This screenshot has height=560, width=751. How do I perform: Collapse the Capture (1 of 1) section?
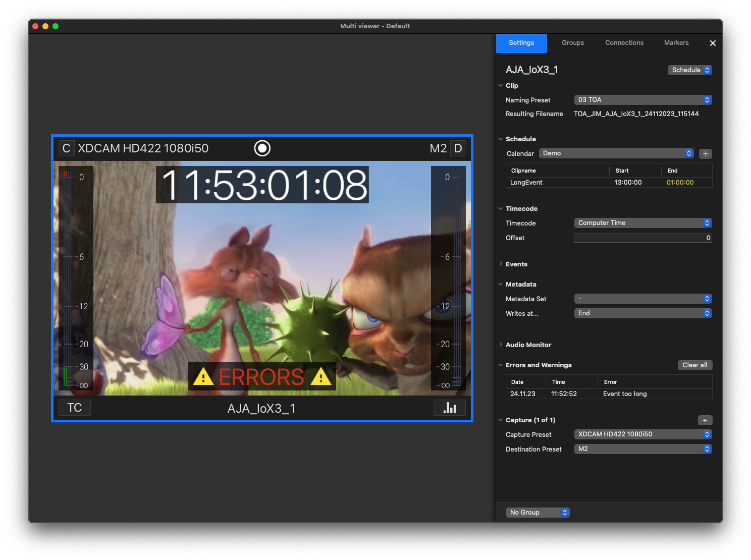click(x=501, y=420)
